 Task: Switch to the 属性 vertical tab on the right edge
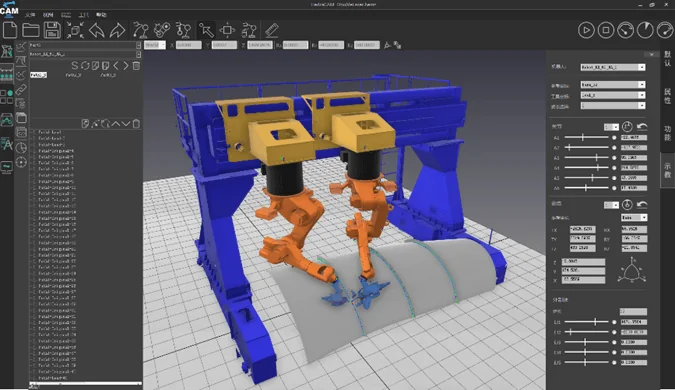(x=668, y=96)
